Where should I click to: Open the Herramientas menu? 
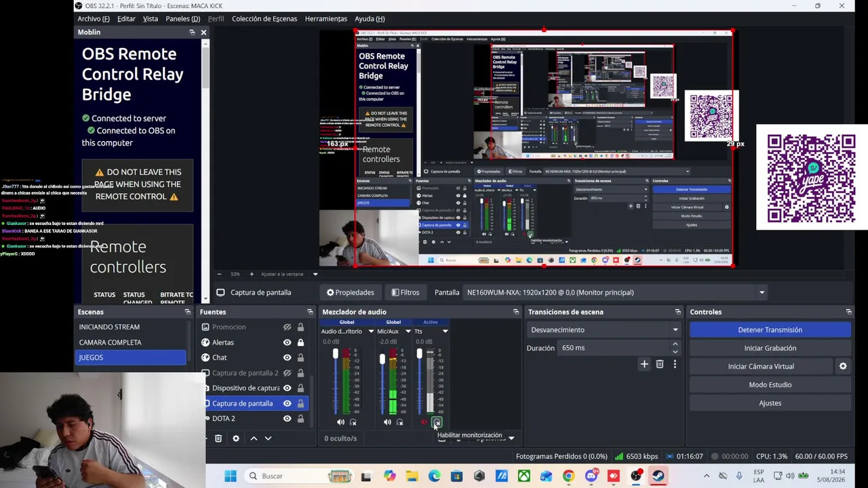(x=326, y=19)
